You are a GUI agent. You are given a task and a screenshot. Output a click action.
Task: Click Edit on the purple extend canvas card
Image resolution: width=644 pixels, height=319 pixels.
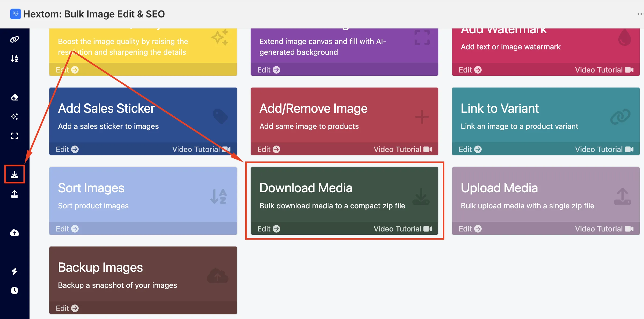[269, 70]
